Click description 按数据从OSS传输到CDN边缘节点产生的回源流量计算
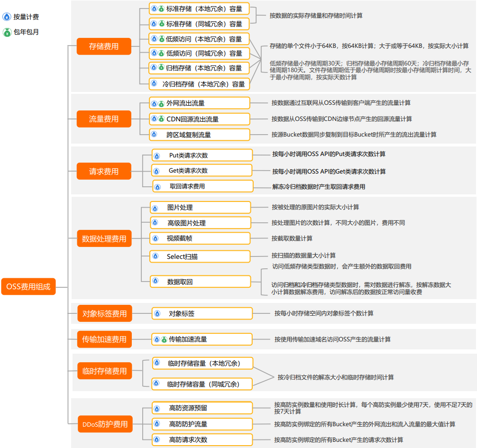 coord(341,119)
